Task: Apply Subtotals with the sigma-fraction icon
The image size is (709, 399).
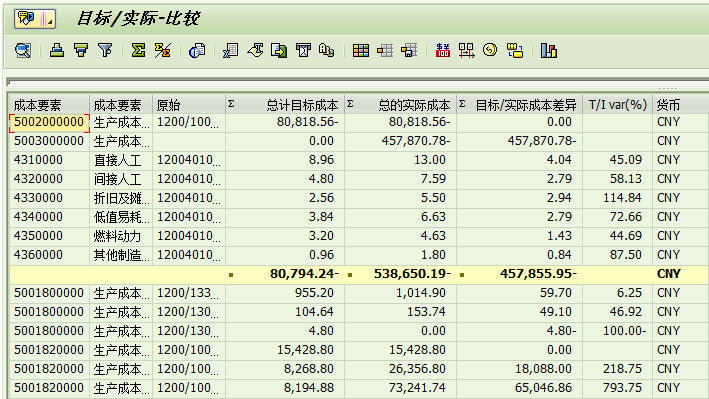Action: tap(162, 50)
